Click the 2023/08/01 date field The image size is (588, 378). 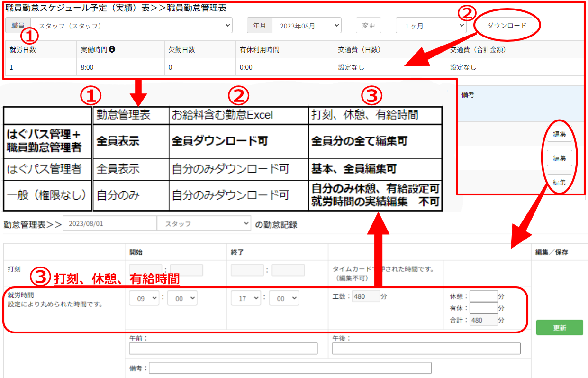click(x=109, y=224)
